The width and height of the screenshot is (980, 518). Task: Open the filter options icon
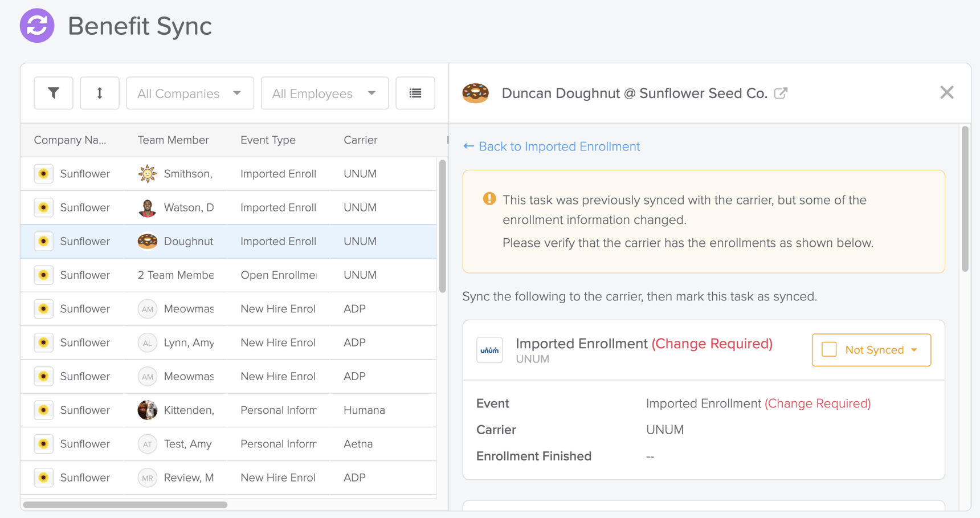tap(54, 93)
